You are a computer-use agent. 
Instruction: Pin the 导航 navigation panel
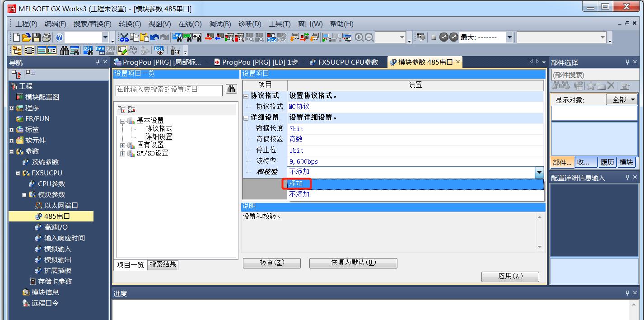(98, 62)
